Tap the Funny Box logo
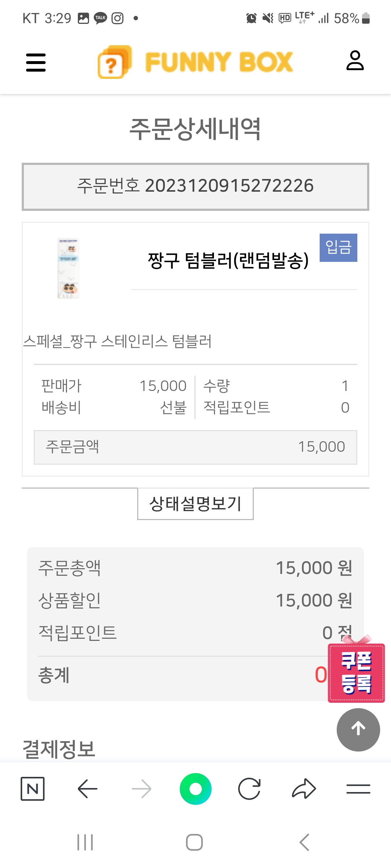 coord(195,62)
